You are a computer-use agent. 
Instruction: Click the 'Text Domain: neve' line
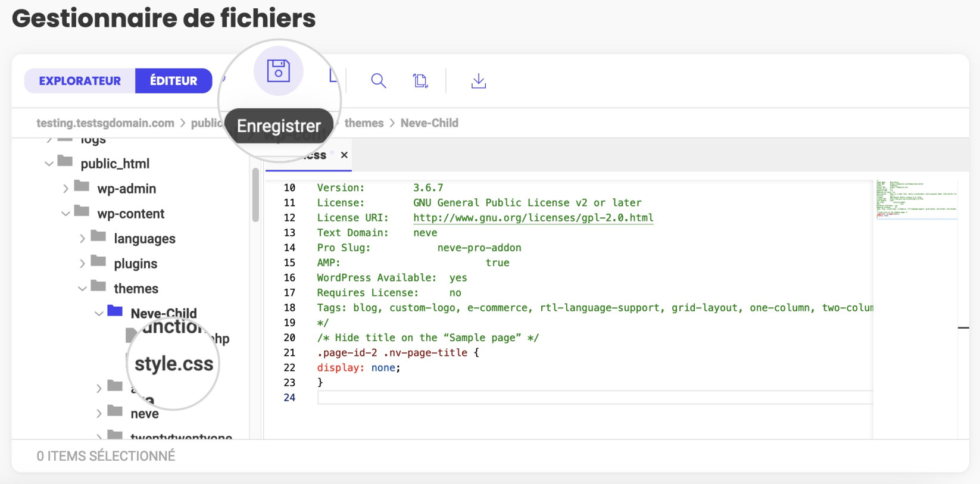coord(377,233)
